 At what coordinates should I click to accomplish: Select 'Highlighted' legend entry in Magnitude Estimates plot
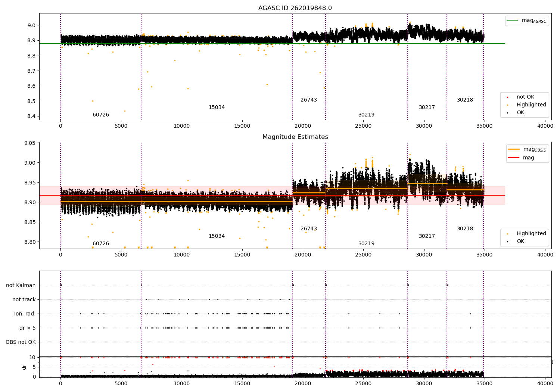pos(531,234)
